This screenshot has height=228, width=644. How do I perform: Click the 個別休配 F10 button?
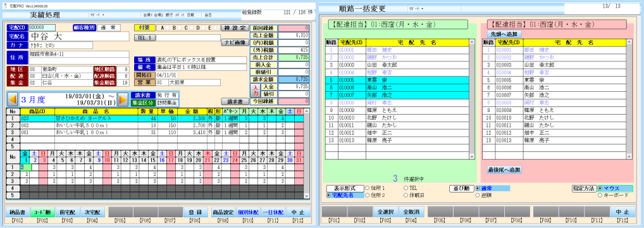pos(248,212)
